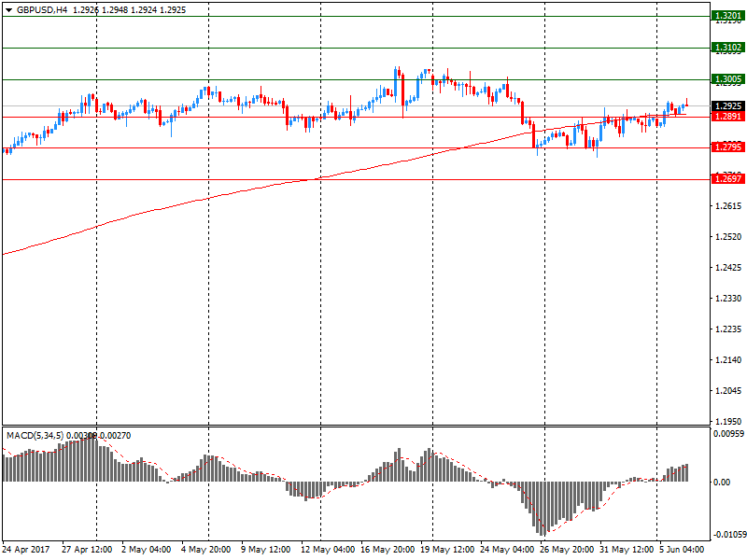Click the 1.1950 price axis value
Image resolution: width=747 pixels, height=560 pixels.
point(728,422)
